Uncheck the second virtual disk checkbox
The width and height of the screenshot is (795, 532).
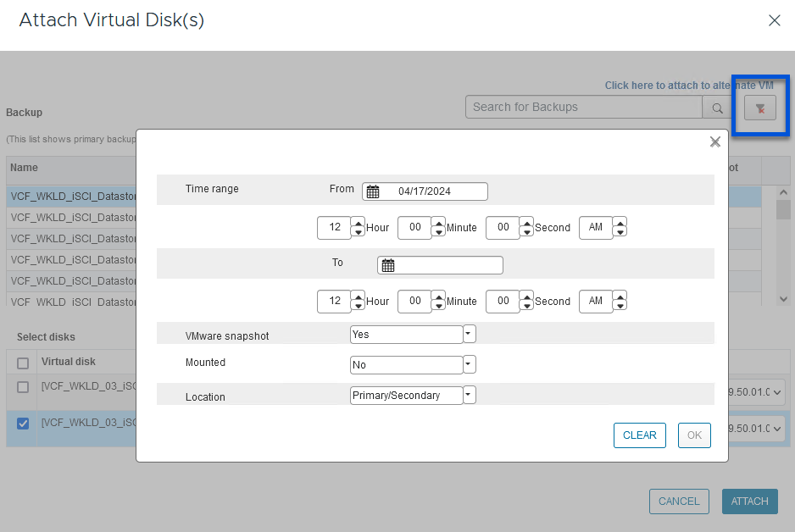point(23,424)
